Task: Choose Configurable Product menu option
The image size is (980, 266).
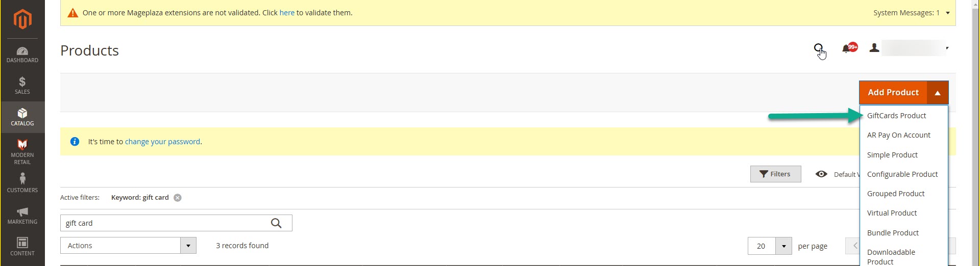Action: [902, 174]
